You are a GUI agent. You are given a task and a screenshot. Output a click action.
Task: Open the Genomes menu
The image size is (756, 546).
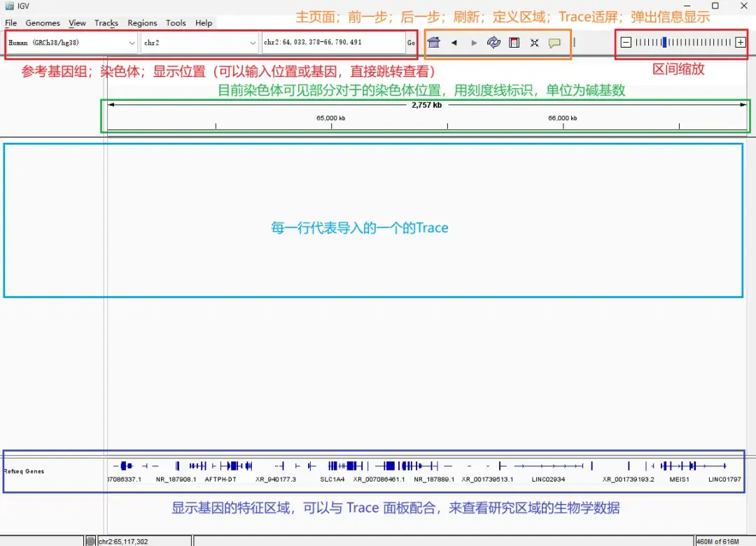(43, 22)
